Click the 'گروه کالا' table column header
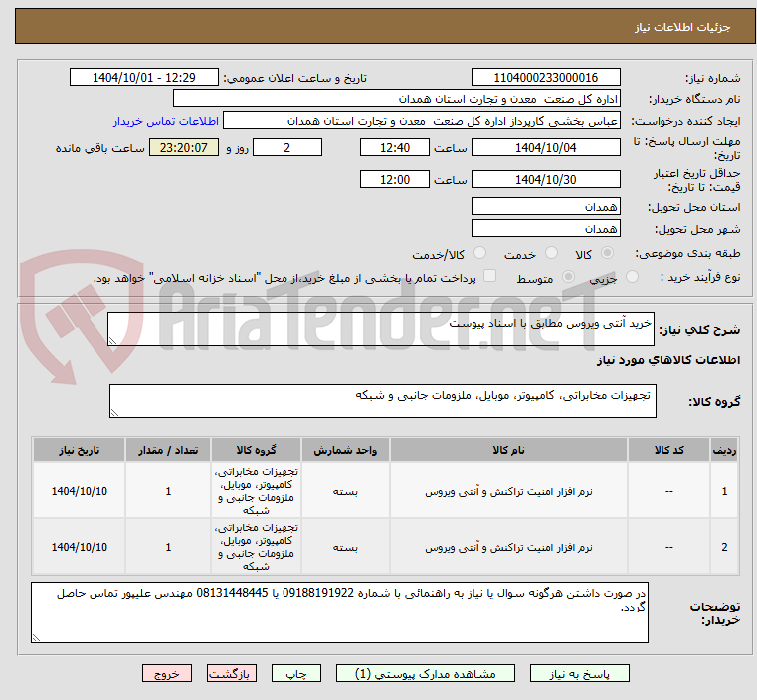Image resolution: width=757 pixels, height=700 pixels. (x=256, y=450)
